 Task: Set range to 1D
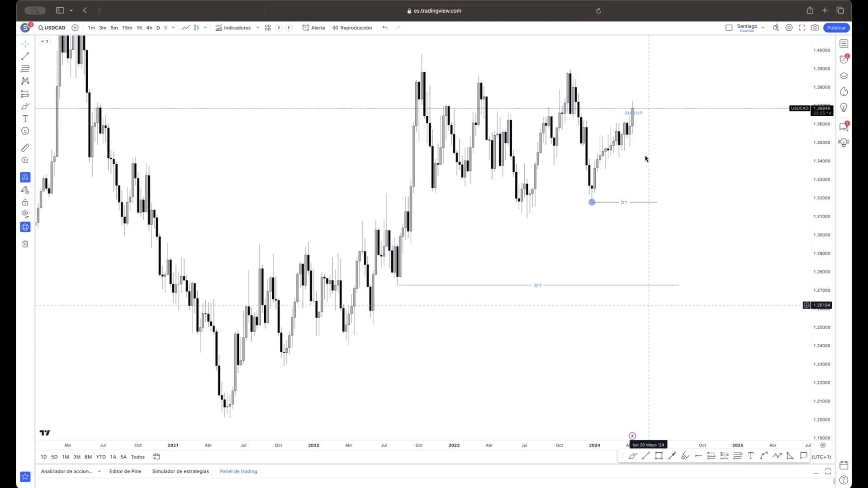[x=44, y=457]
